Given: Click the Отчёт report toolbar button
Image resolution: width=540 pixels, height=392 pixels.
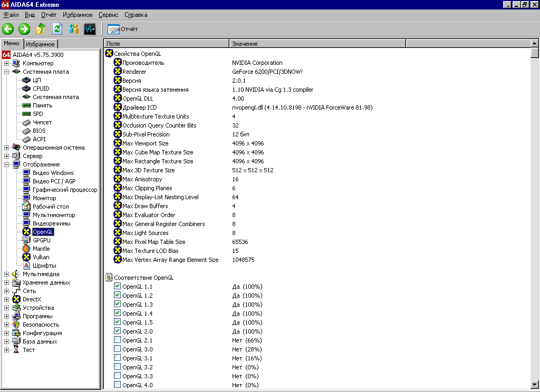Looking at the screenshot, I should 122,30.
